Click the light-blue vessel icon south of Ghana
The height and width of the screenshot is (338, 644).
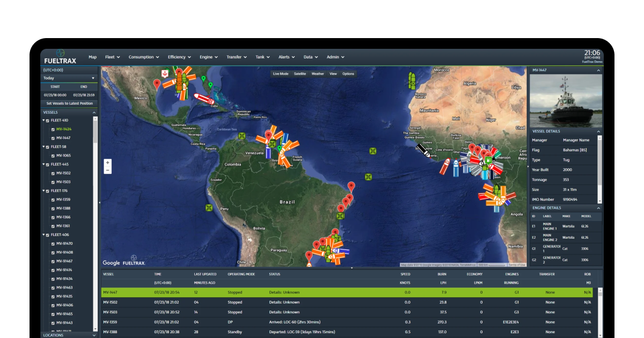456,167
